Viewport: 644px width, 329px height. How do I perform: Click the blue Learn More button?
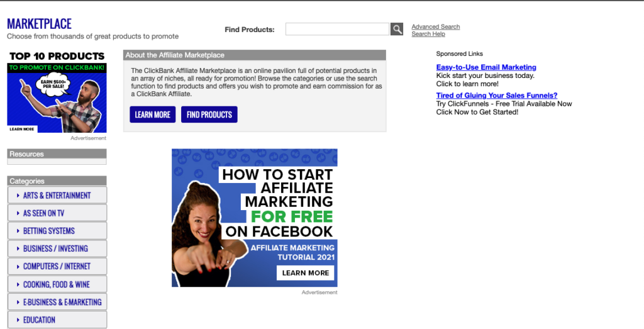click(x=152, y=114)
